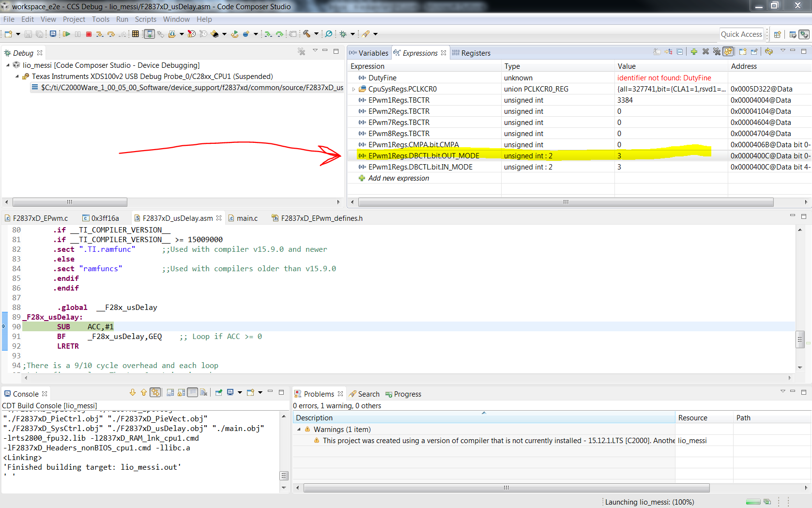Viewport: 812px width, 508px height.
Task: Click Remove All Expressions double-X icon
Action: coord(717,51)
